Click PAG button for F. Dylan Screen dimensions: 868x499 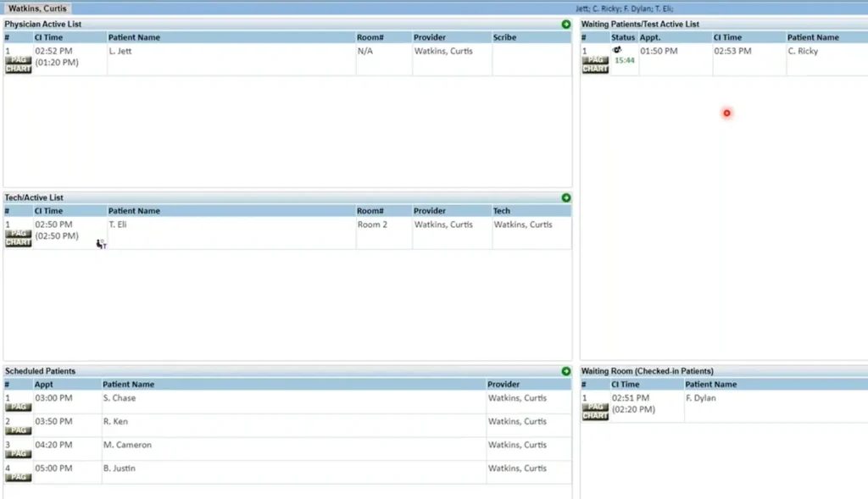click(595, 407)
